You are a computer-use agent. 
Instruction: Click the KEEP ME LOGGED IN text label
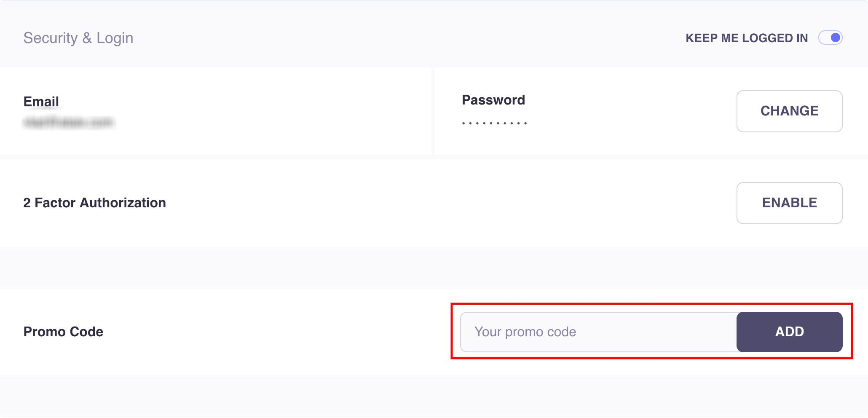[x=747, y=38]
